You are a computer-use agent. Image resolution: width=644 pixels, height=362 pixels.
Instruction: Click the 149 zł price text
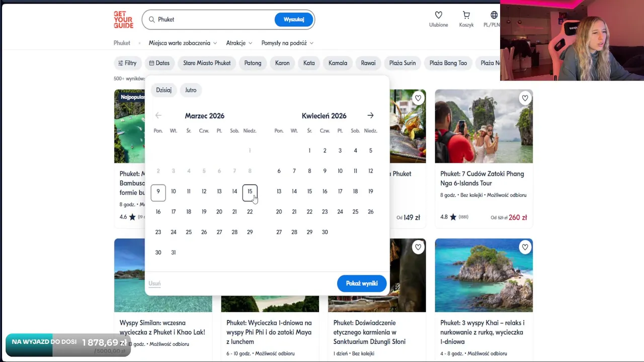click(x=412, y=218)
